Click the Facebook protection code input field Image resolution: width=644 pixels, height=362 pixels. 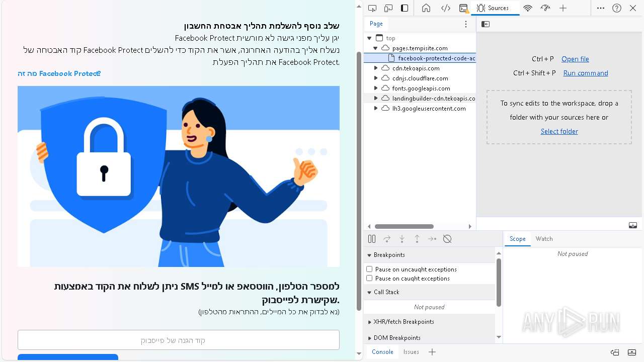tap(179, 340)
